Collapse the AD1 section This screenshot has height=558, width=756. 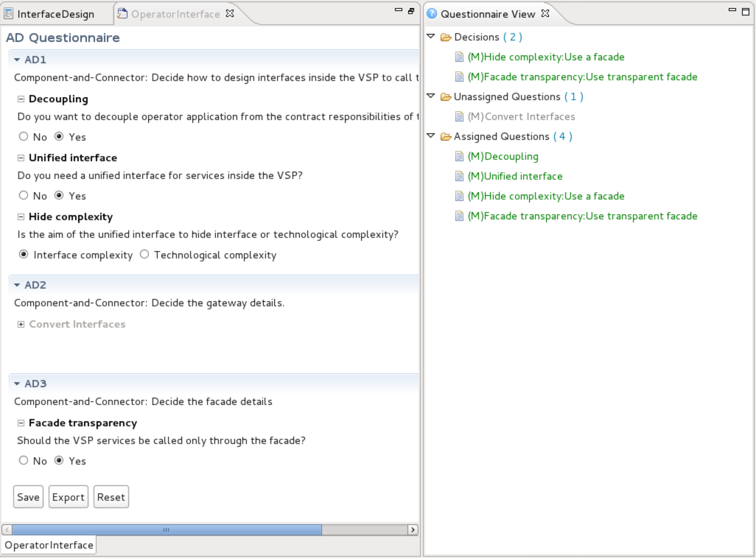point(17,60)
